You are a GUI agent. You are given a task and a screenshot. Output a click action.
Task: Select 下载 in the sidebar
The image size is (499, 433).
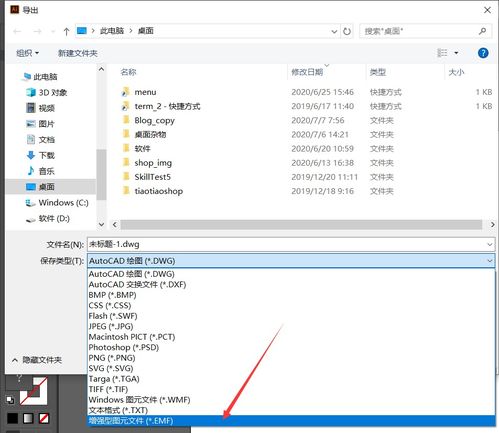tap(41, 155)
